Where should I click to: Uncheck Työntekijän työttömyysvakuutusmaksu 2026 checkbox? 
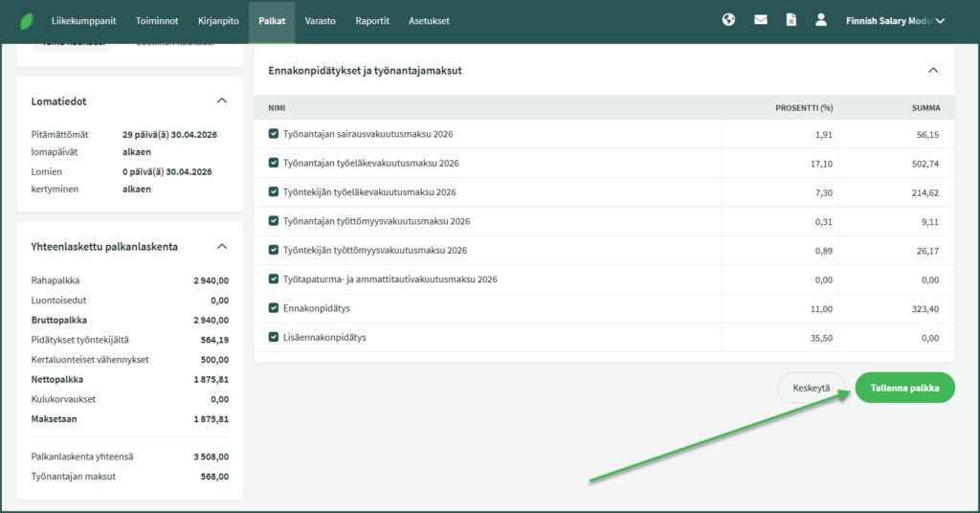[274, 251]
